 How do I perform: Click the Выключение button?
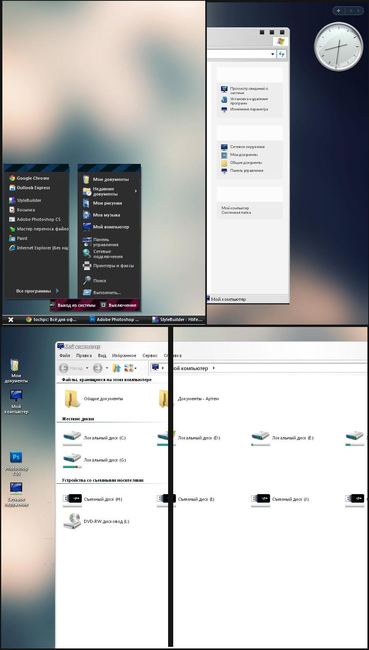tap(119, 305)
